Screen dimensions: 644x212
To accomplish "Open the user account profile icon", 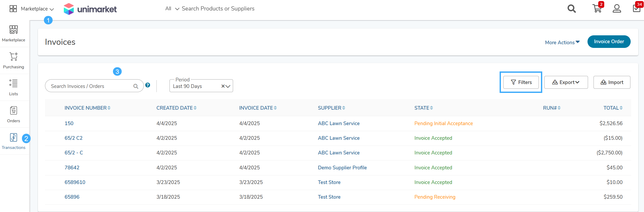I will tap(617, 9).
